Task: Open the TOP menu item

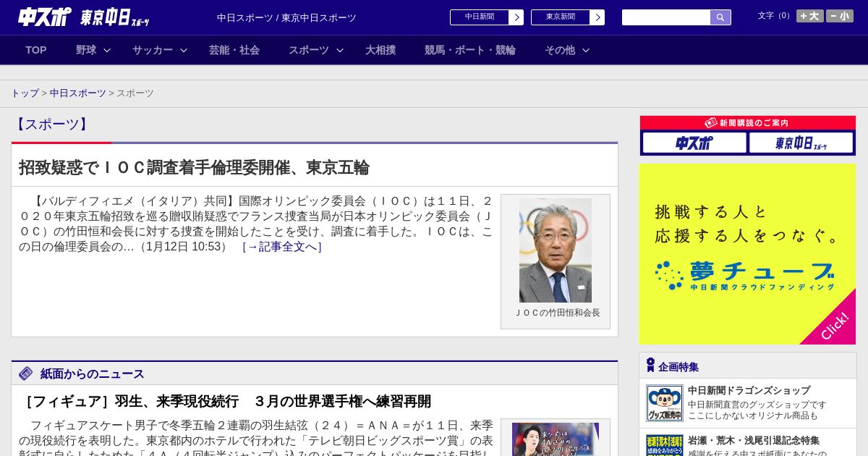Action: [36, 50]
